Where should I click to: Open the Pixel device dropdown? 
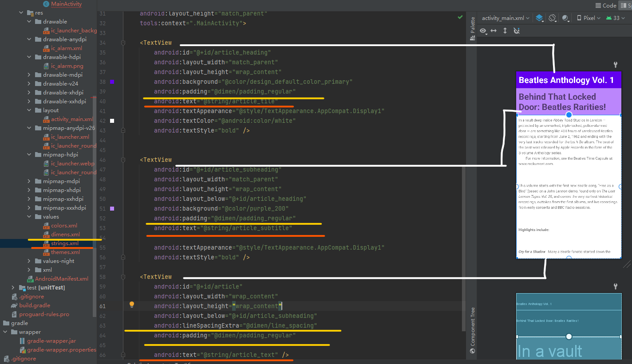[589, 18]
